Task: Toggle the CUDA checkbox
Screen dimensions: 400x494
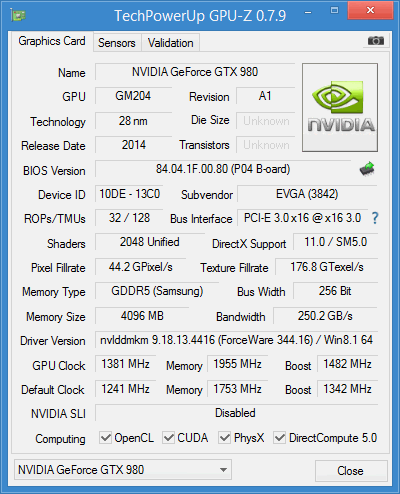Action: coord(168,438)
